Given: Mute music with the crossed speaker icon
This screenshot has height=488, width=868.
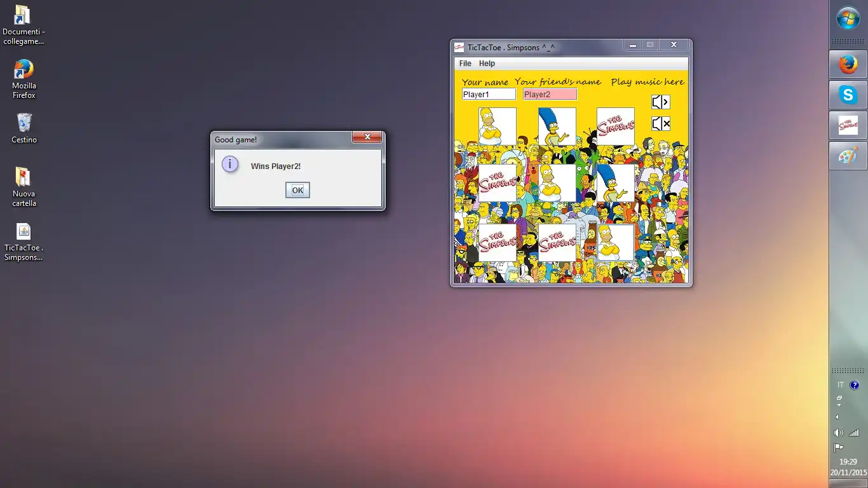Looking at the screenshot, I should click(x=661, y=123).
